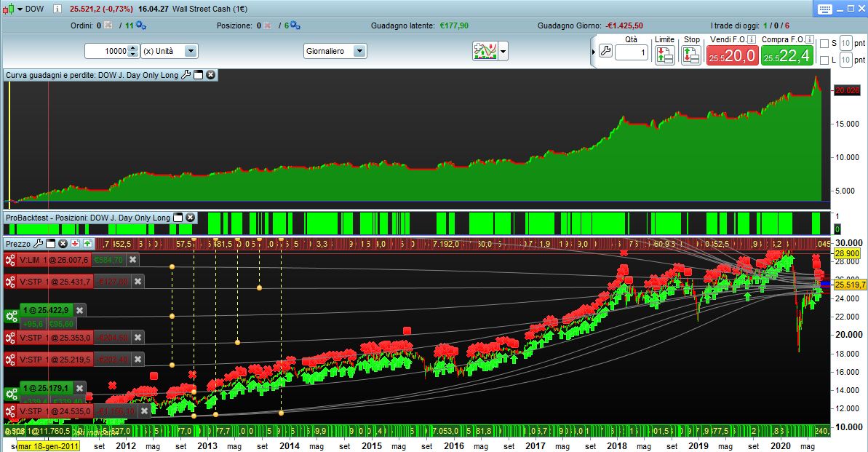Expand the indicators button dropdown arrow

coord(503,52)
